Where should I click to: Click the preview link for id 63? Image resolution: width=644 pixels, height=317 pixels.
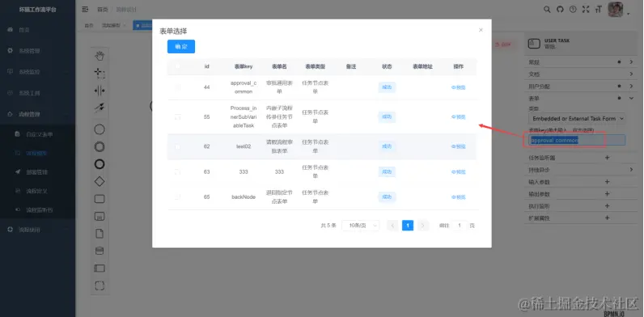pos(459,172)
